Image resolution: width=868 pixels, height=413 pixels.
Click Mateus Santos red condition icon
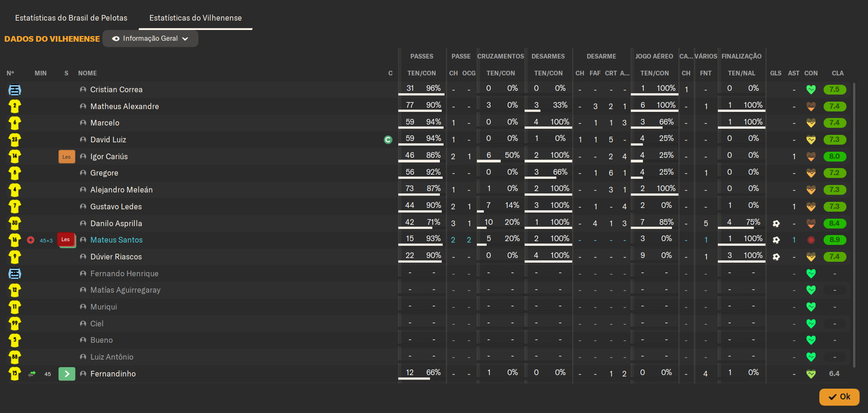(811, 240)
